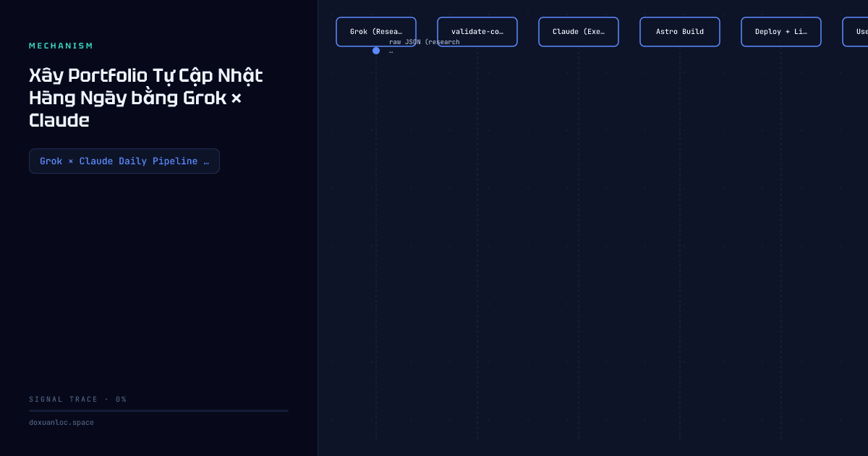868x456 pixels.
Task: Click the doxuanloc.space site link
Action: click(61, 423)
